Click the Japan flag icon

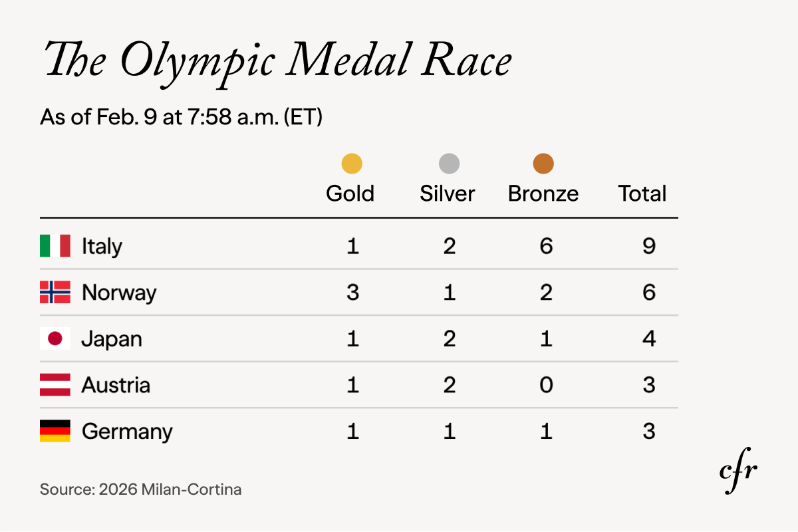coord(55,339)
